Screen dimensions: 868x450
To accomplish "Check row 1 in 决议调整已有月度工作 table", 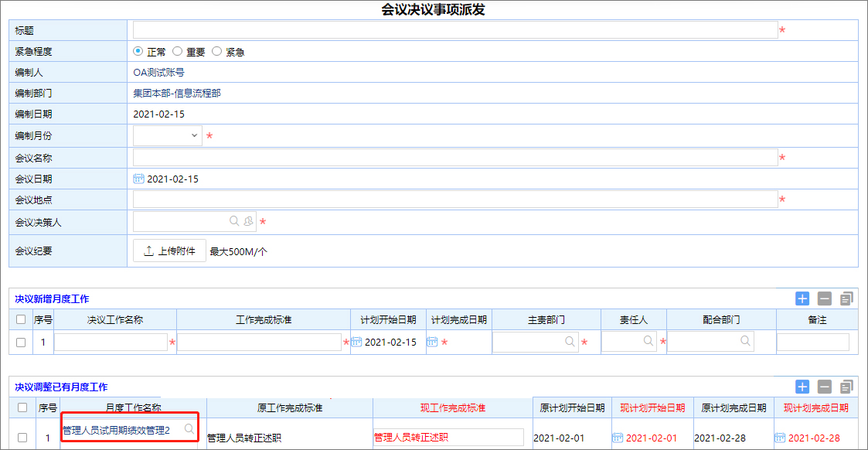I will pos(24,438).
